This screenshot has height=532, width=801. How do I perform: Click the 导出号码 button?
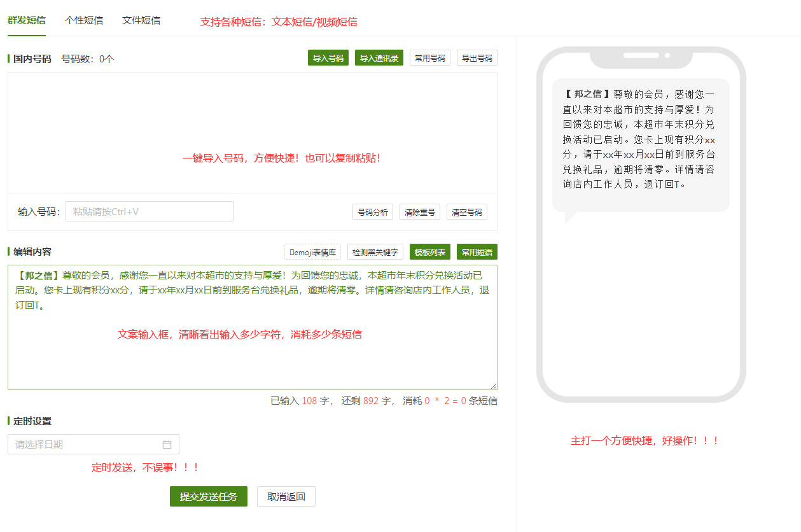tap(477, 58)
